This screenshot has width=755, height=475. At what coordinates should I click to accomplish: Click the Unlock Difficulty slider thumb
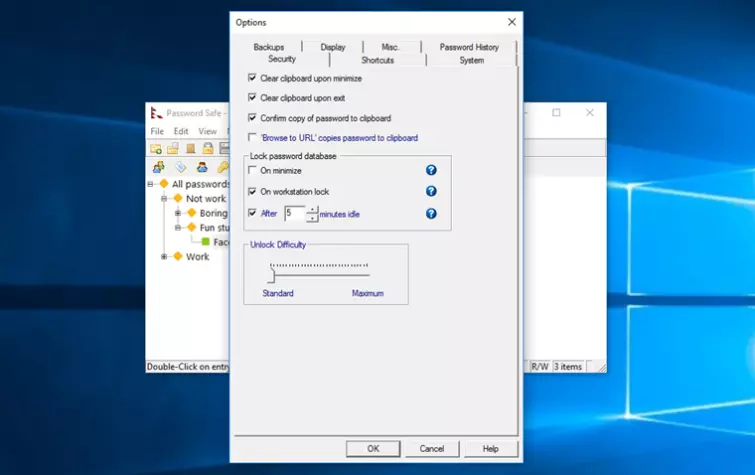click(x=270, y=275)
